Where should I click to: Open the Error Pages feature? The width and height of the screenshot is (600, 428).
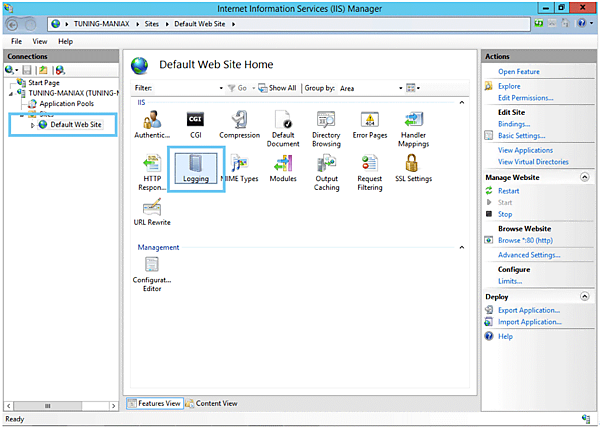pos(369,123)
